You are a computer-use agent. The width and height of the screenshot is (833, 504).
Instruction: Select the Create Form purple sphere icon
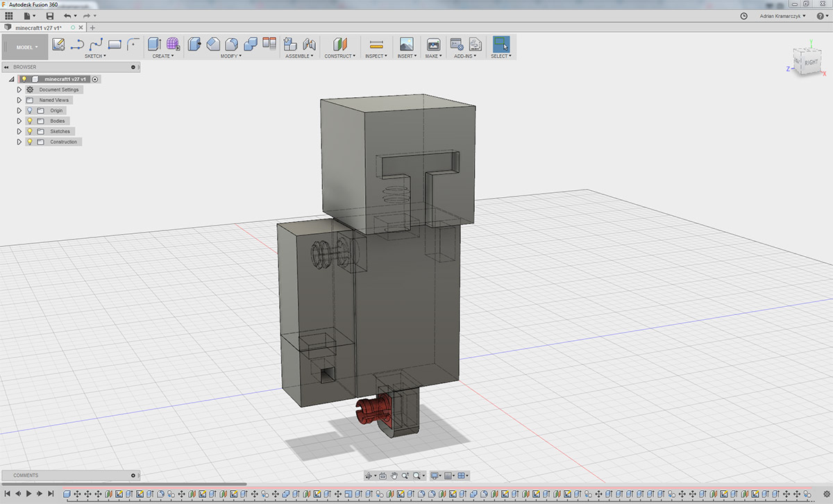pos(172,44)
